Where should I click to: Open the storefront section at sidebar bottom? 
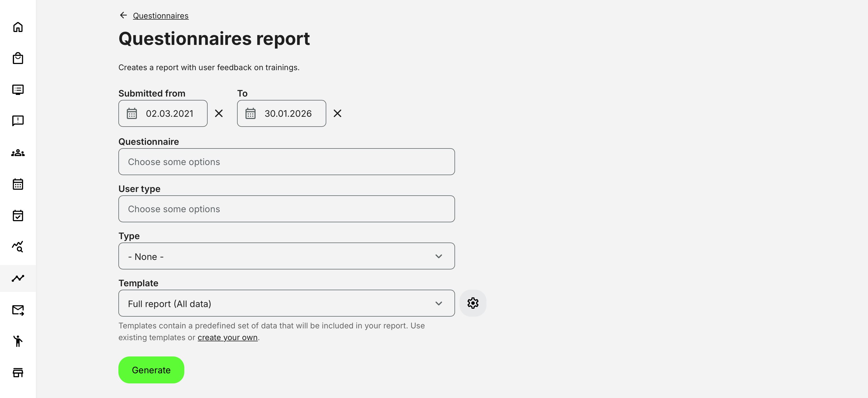coord(18,372)
